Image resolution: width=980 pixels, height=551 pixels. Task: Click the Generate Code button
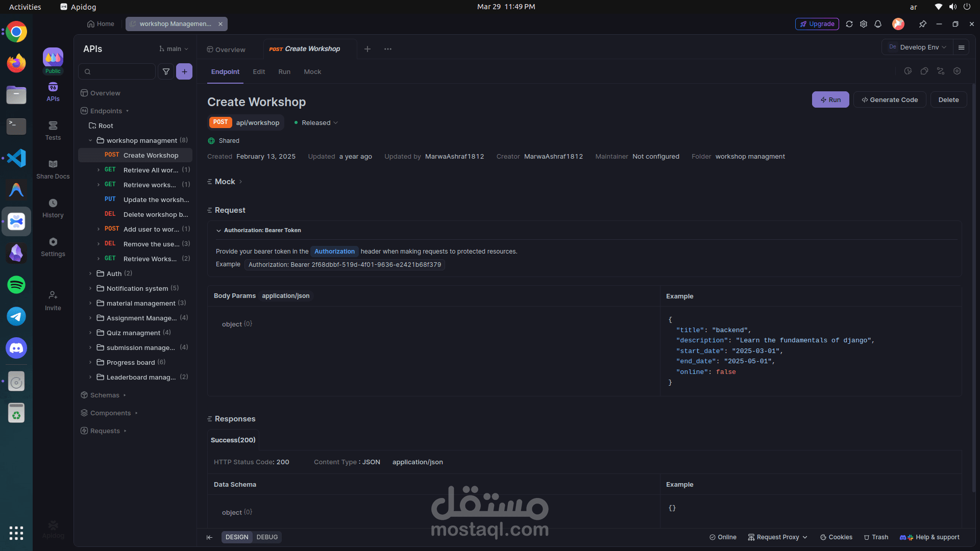tap(890, 99)
